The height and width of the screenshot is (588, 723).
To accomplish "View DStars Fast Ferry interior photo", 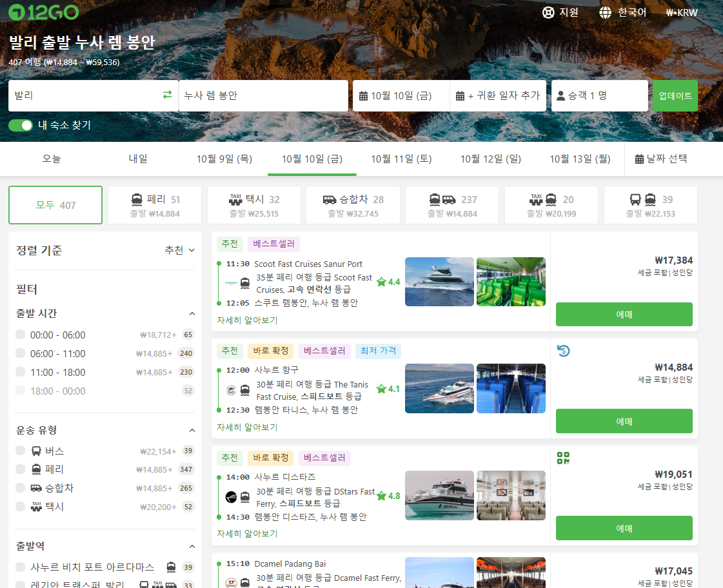I will 511,495.
